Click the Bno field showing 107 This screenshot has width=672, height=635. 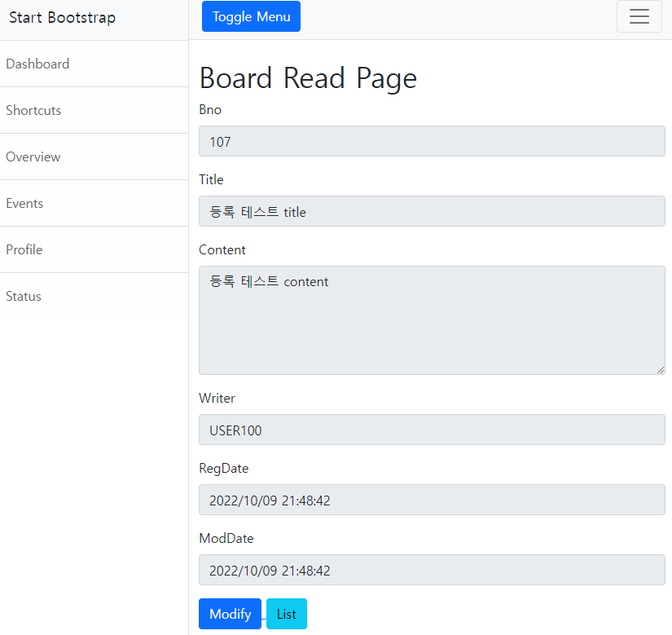[432, 141]
